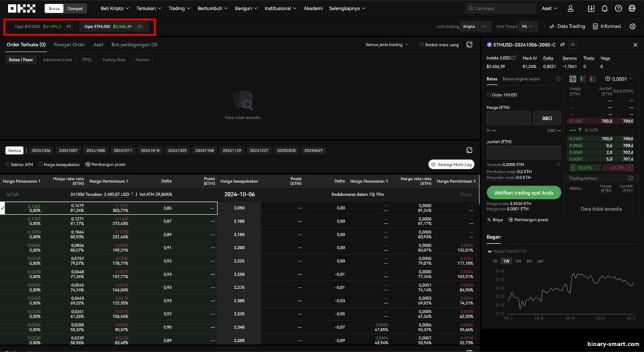Enable the Harga kesepakatan checkbox

pyautogui.click(x=40, y=164)
